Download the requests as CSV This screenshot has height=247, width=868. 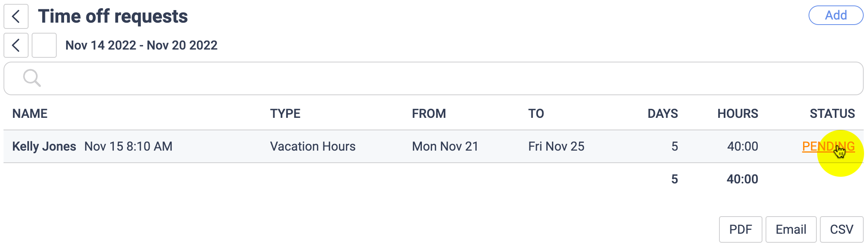(x=841, y=229)
